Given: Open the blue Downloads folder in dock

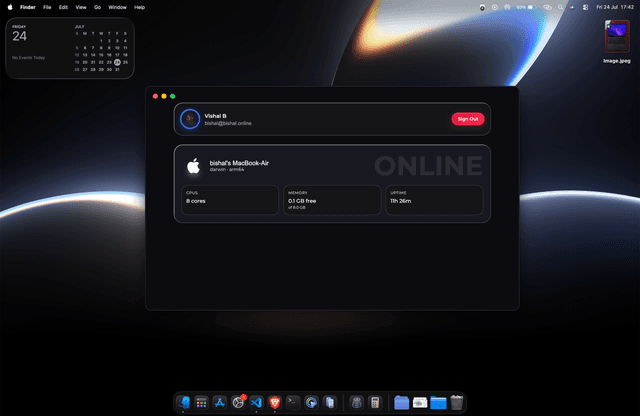Looking at the screenshot, I should (x=438, y=403).
